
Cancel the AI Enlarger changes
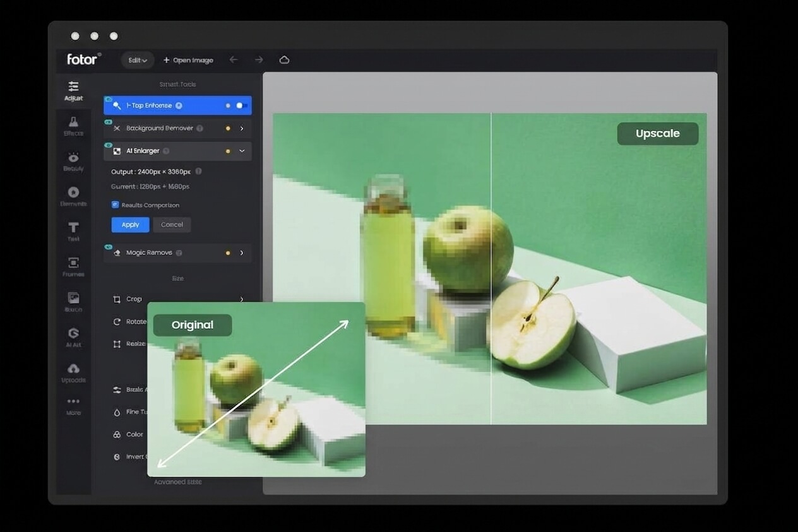172,225
